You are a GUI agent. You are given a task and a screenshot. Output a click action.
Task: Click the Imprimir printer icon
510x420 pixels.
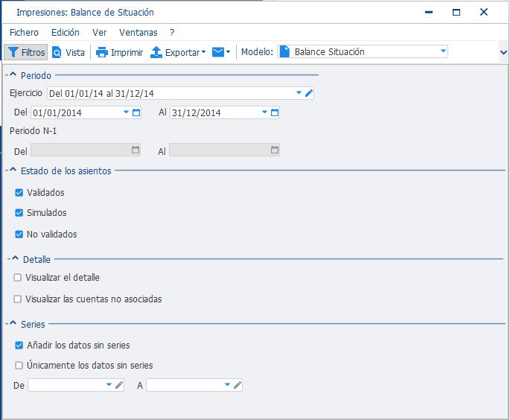point(102,52)
